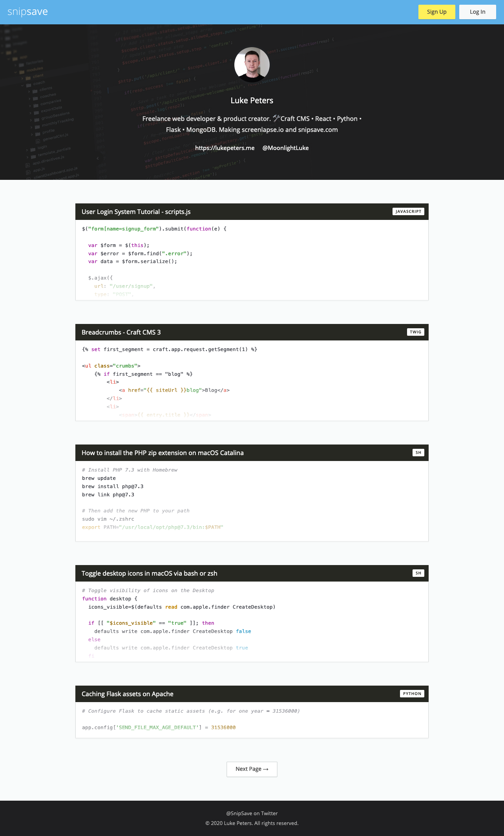
Task: Click Luke Peters' profile avatar
Action: pos(252,65)
